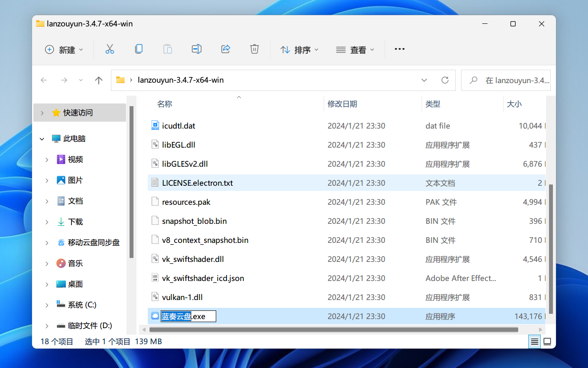Click the vertical scrollbar of file list
Screen dimensions: 588x368
tap(551, 249)
